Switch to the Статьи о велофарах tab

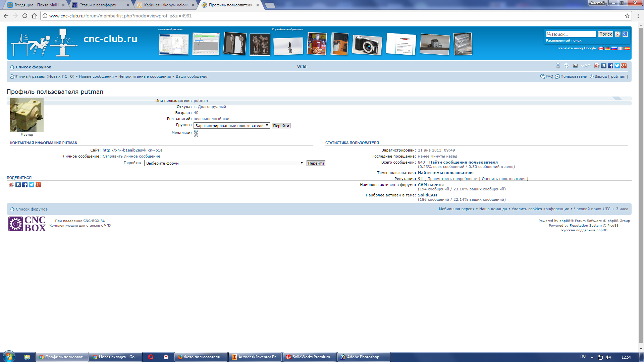click(x=98, y=5)
